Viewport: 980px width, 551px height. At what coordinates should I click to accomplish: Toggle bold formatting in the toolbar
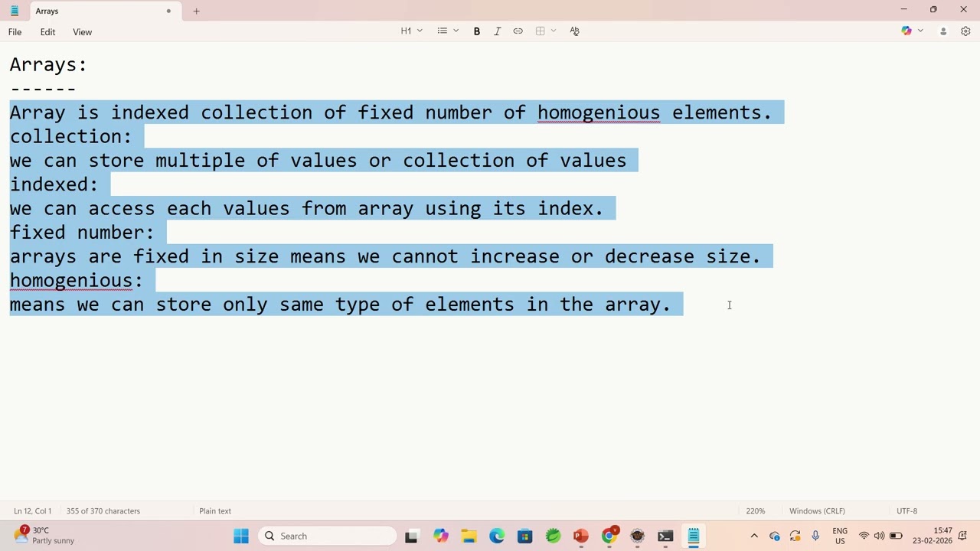[476, 31]
